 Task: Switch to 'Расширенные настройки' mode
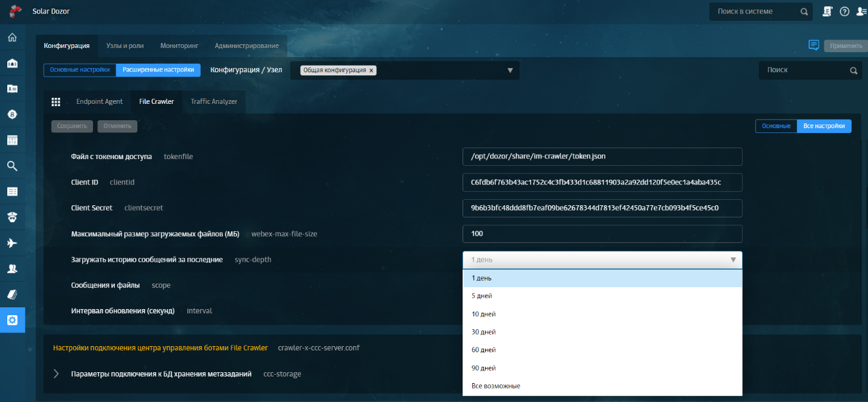(158, 70)
